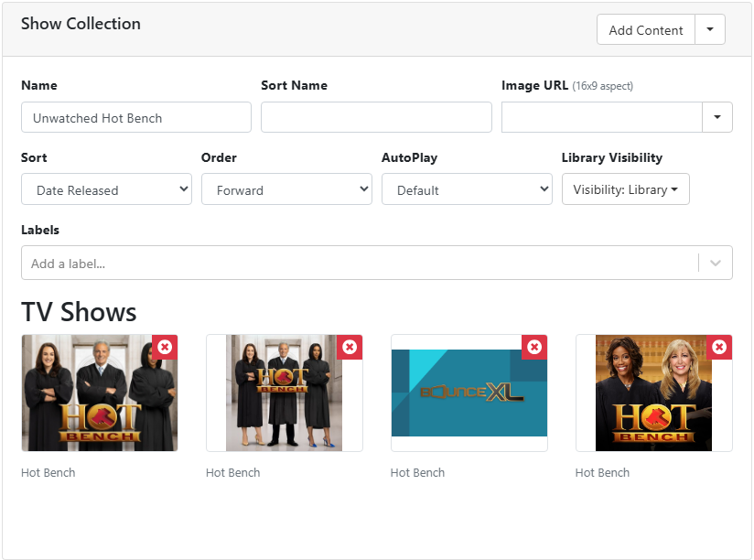Image resolution: width=754 pixels, height=560 pixels.
Task: Click the Name input field
Action: coord(135,117)
